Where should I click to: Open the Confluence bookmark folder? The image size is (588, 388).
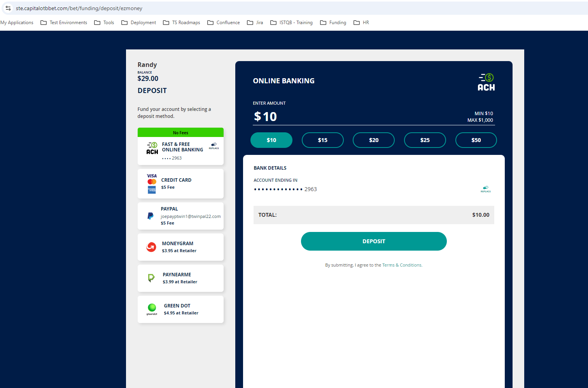coord(224,23)
